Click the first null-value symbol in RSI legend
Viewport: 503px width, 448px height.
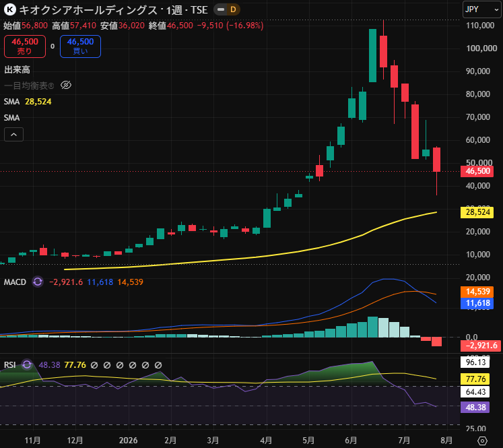[94, 365]
